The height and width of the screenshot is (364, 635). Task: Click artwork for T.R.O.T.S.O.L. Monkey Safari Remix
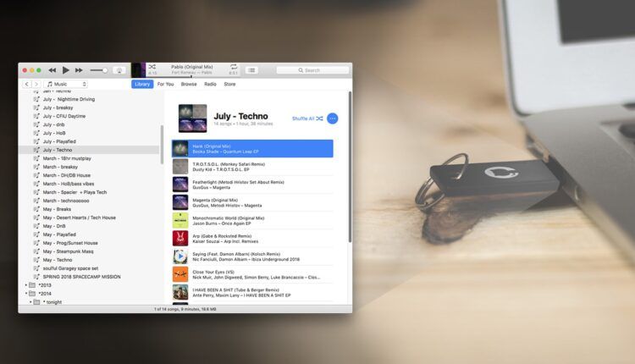point(180,167)
